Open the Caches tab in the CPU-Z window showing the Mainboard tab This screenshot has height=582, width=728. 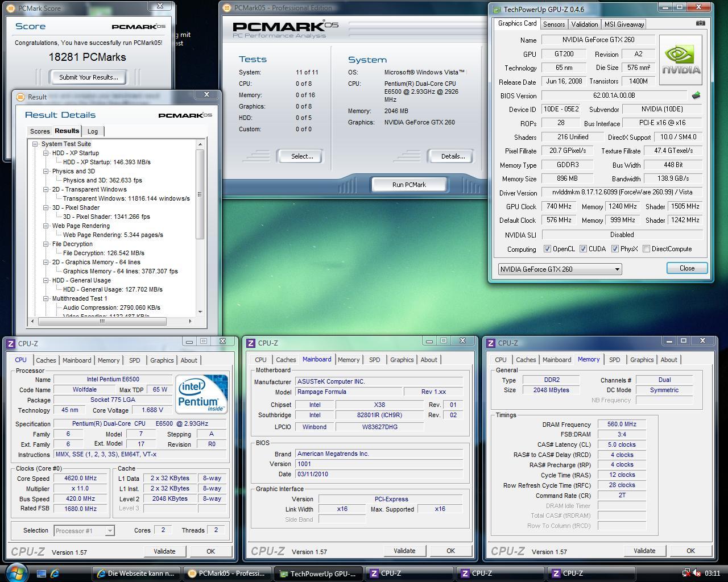tap(286, 360)
